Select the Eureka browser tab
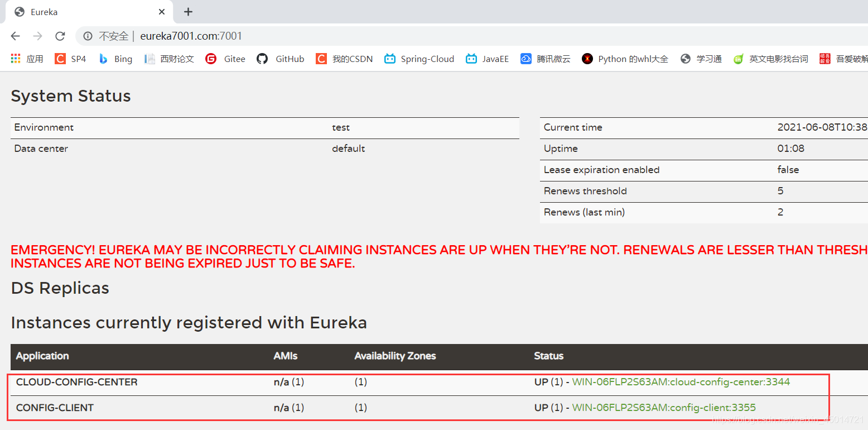 tap(89, 12)
